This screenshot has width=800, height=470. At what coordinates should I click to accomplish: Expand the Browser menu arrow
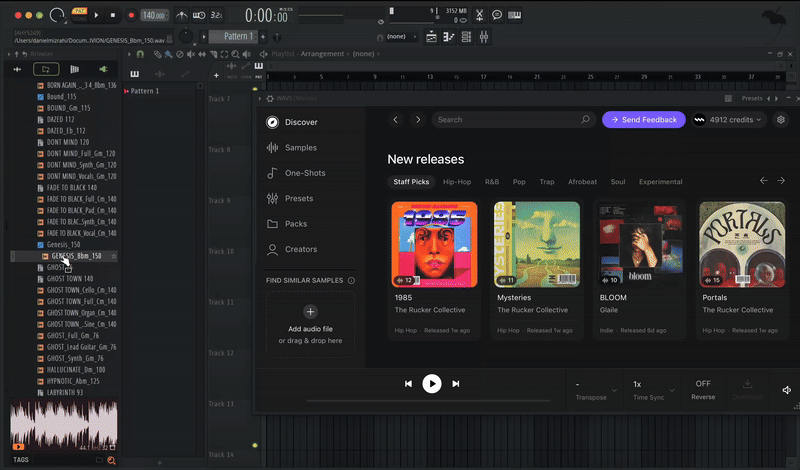[x=9, y=54]
